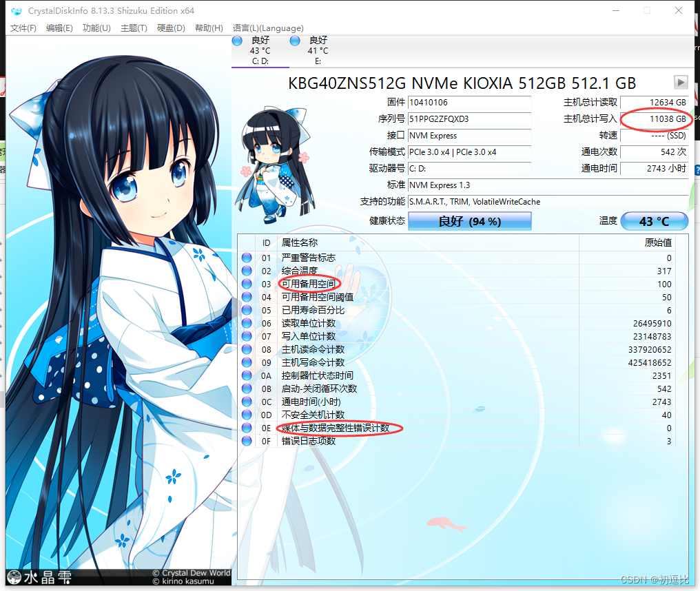The height and width of the screenshot is (591, 700).
Task: Click status orb for 05 已用寿命百分比
Action: tap(247, 310)
